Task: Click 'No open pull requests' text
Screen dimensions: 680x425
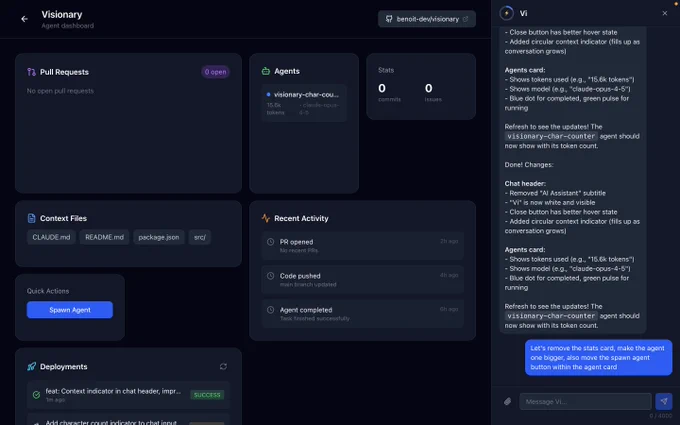Action: coord(60,91)
